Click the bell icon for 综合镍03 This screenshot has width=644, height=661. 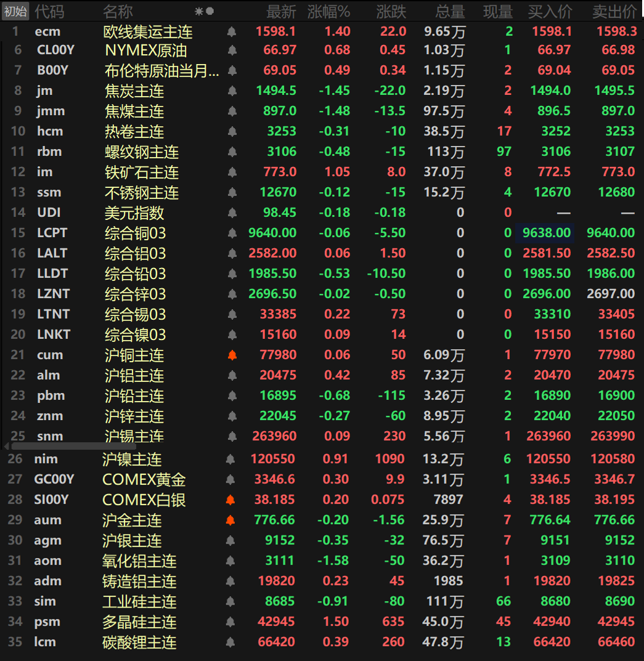tap(232, 335)
